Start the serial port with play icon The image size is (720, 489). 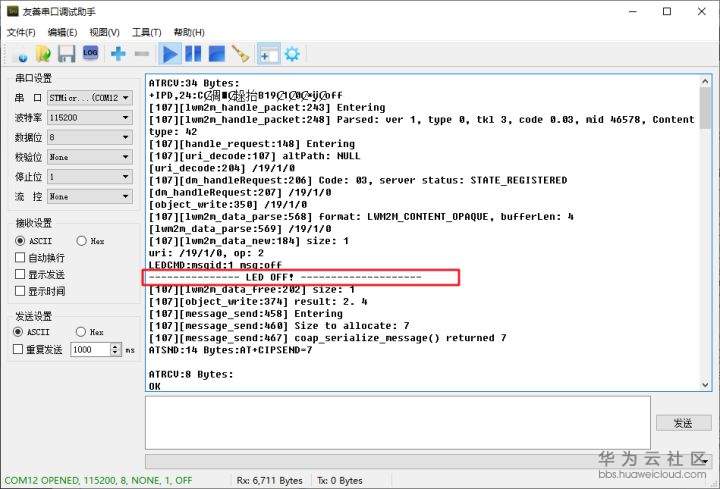point(170,54)
